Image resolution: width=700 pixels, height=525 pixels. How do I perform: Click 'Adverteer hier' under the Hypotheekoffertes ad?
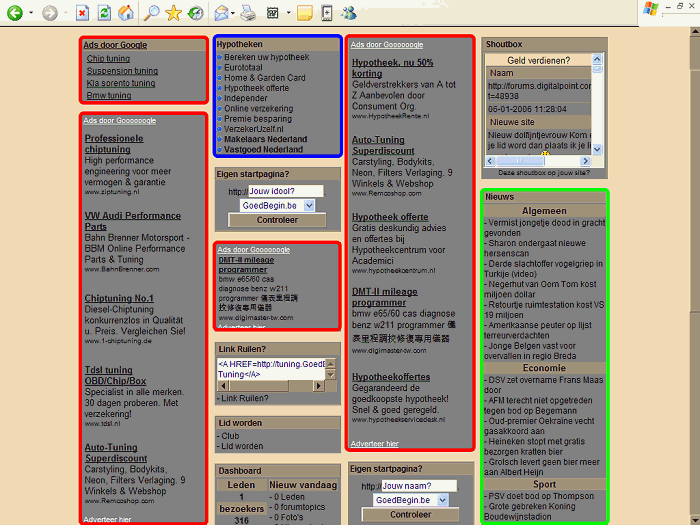point(375,444)
